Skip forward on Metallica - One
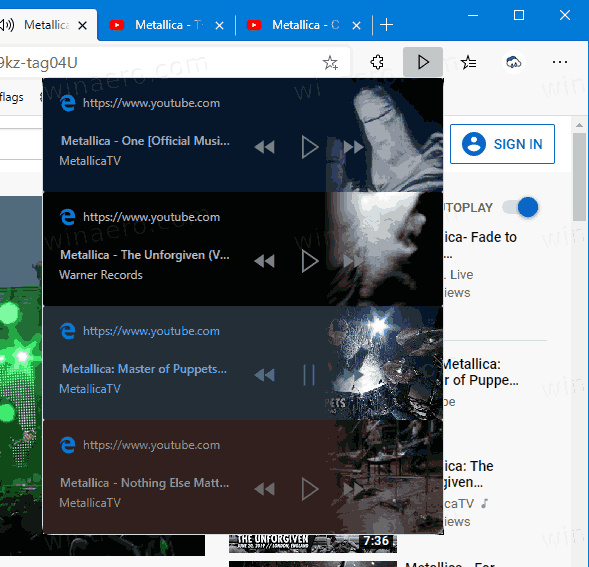Viewport: 589px width, 567px height. [x=353, y=147]
